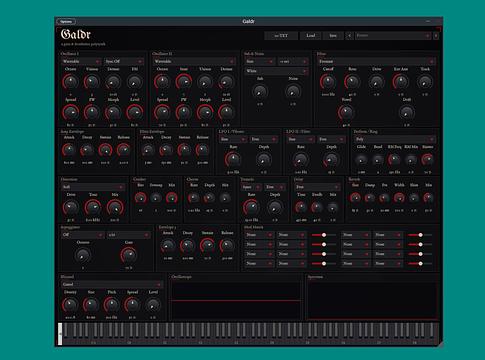This screenshot has width=485, height=360.
Task: Click the Glide knob in Perform section
Action: tap(361, 160)
